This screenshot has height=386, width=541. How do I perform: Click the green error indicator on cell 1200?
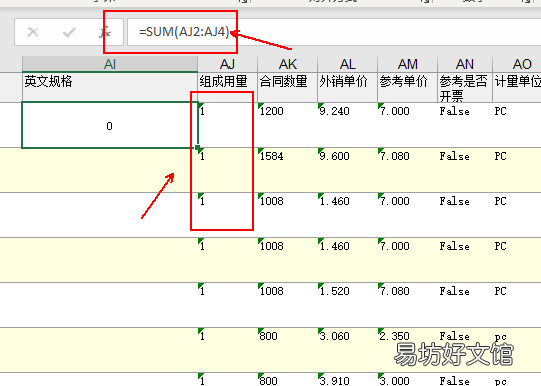click(260, 105)
